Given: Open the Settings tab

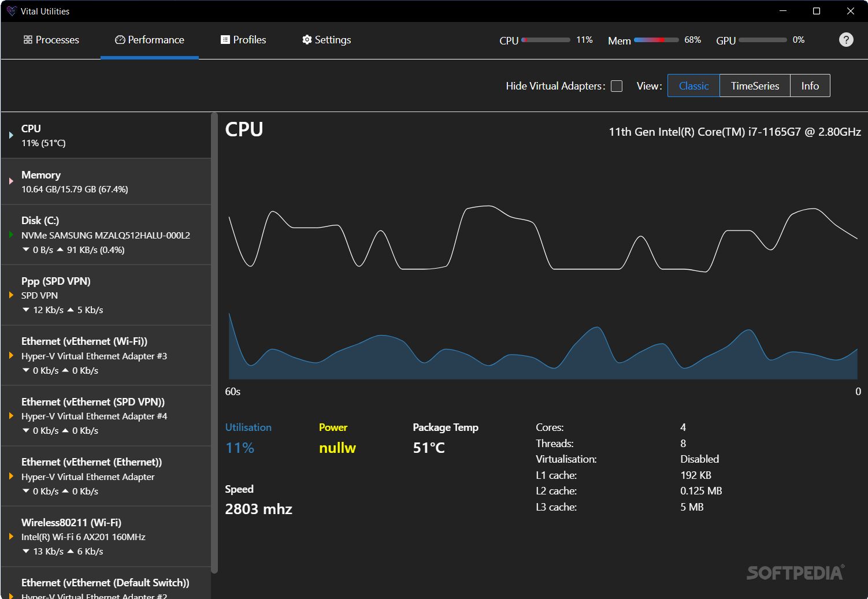Looking at the screenshot, I should [327, 40].
